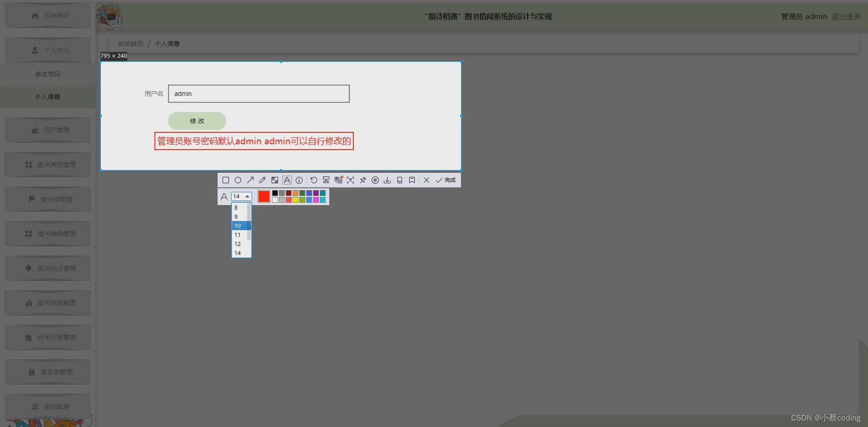The image size is (868, 427).
Task: Click the font size list scrollbar
Action: point(249,222)
